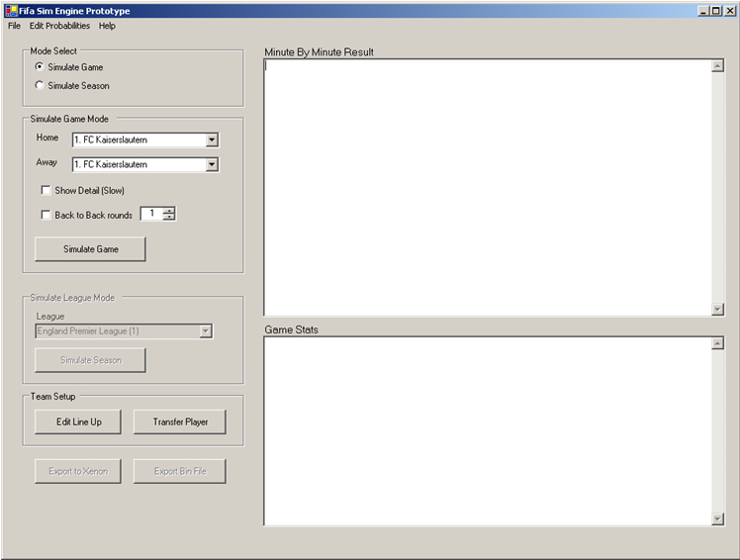Click the England Premier League (1) text
The height and width of the screenshot is (560, 740).
coord(88,331)
